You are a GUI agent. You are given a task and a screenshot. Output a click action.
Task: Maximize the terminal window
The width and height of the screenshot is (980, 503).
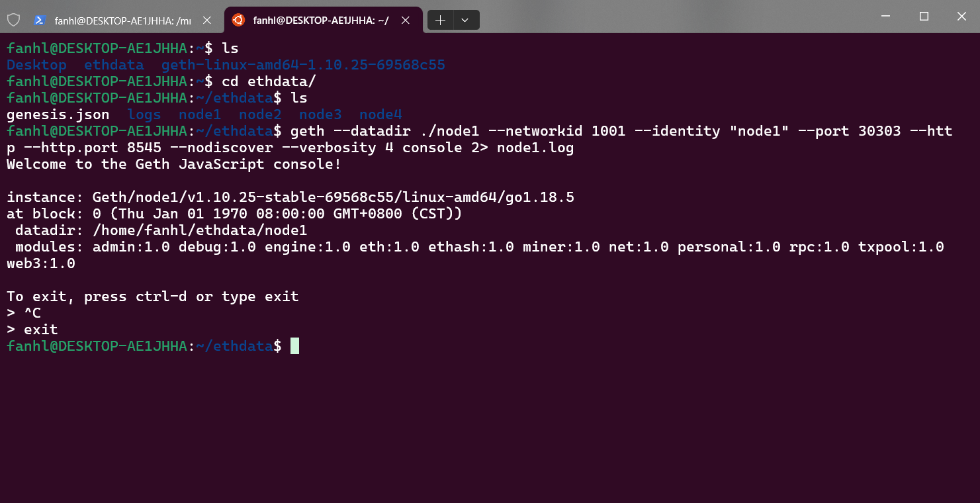pos(924,17)
